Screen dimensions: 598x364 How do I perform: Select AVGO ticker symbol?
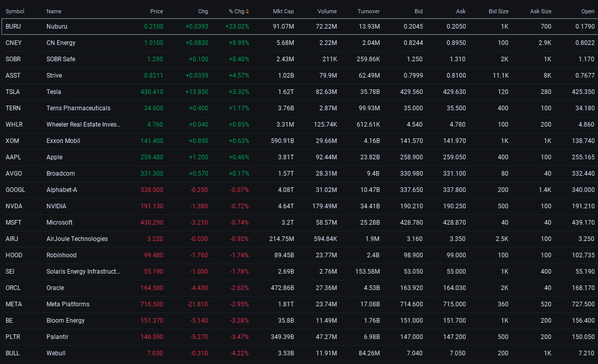coord(14,174)
